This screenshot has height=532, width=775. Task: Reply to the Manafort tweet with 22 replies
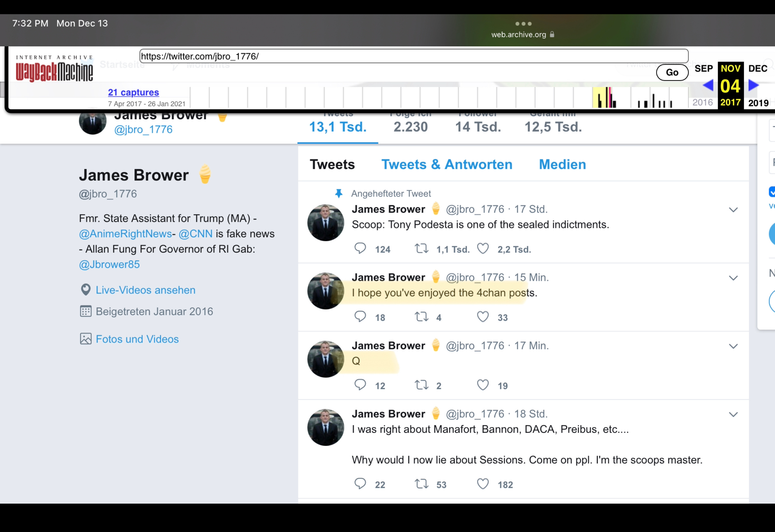click(360, 484)
